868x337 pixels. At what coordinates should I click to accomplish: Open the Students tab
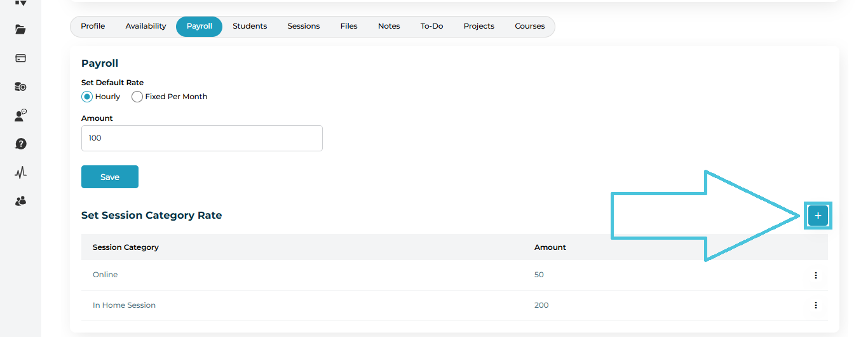tap(250, 26)
